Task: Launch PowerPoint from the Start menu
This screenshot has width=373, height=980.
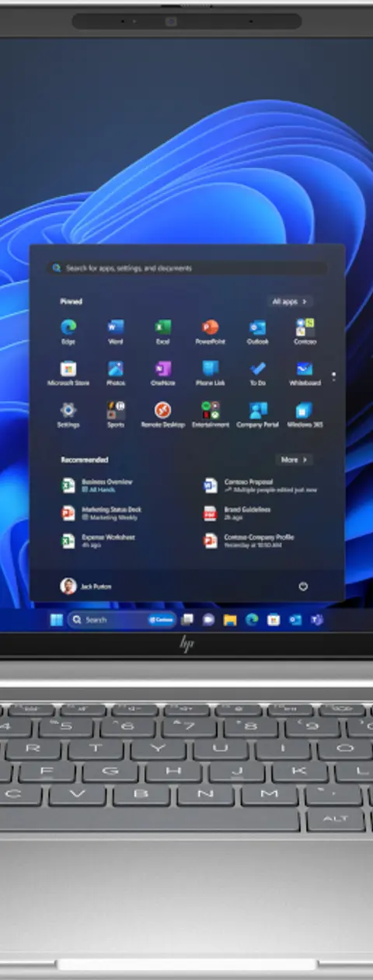Action: [210, 331]
